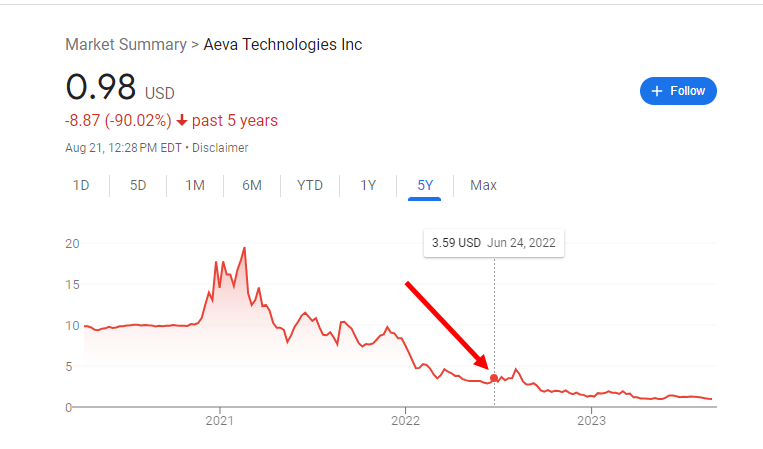
Task: Click the Aeva Technologies Inc title
Action: (283, 44)
